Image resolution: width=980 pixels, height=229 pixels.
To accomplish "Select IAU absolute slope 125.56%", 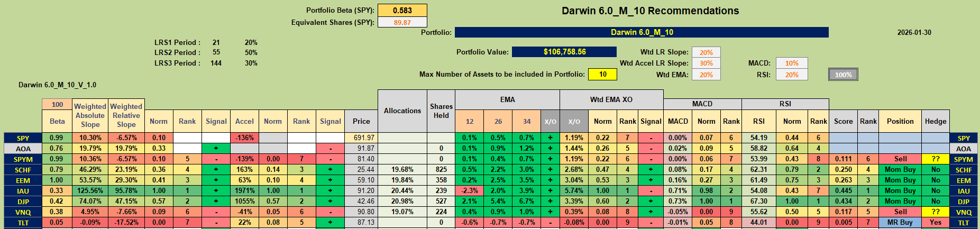I will pyautogui.click(x=90, y=190).
